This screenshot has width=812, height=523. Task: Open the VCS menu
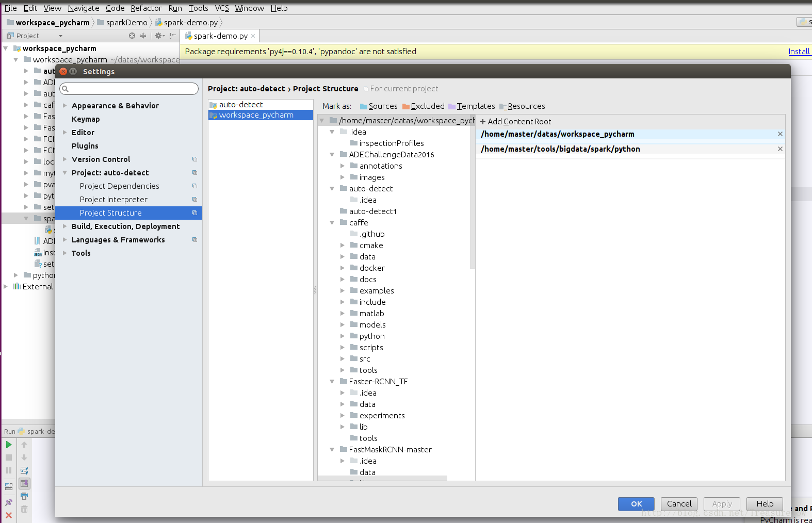[222, 8]
